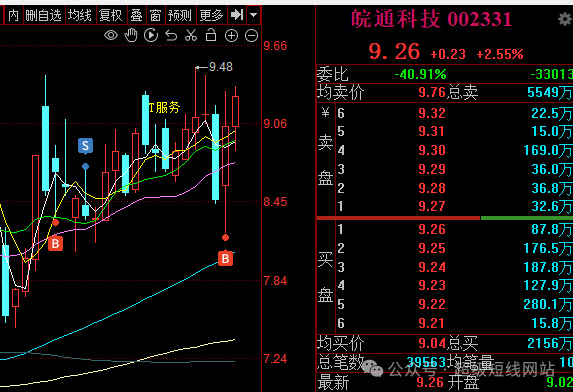Click the arrow-to-bar toolbar icon
This screenshot has height=392, width=573.
click(x=237, y=15)
